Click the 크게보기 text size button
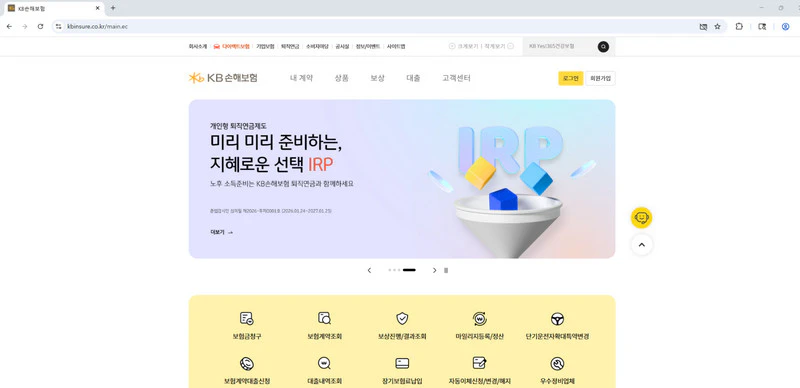 (463, 46)
